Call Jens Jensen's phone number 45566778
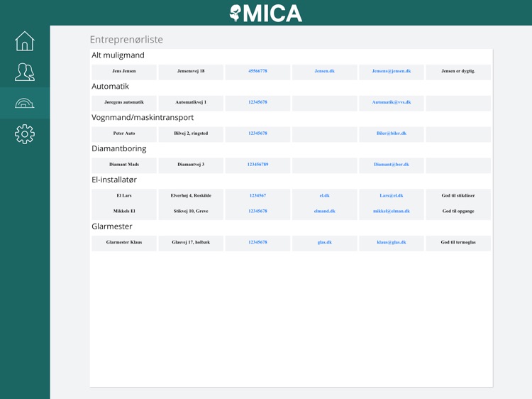This screenshot has width=532, height=399. tap(257, 71)
